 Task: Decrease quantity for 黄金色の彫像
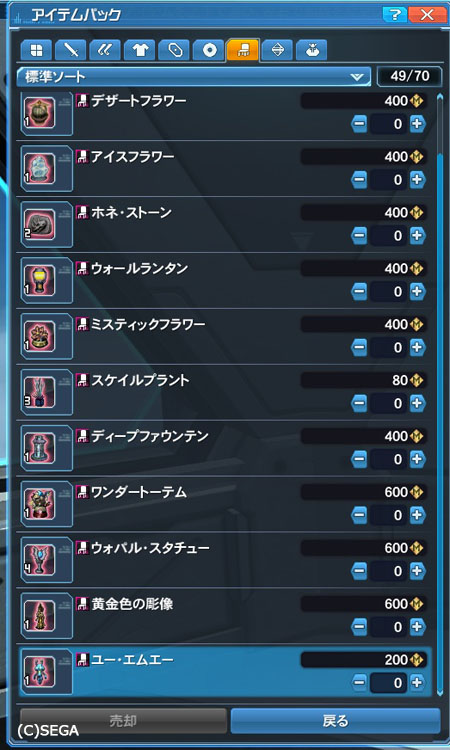(359, 627)
